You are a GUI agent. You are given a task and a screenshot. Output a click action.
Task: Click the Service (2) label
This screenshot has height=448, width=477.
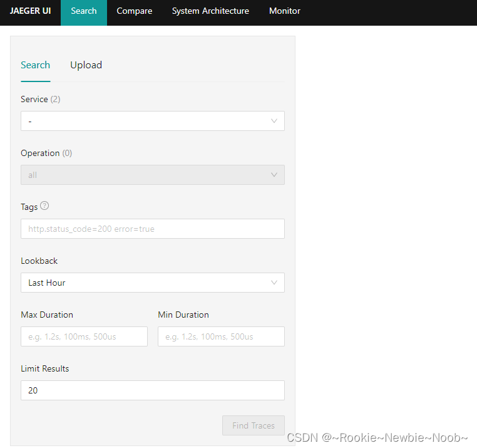pyautogui.click(x=41, y=99)
